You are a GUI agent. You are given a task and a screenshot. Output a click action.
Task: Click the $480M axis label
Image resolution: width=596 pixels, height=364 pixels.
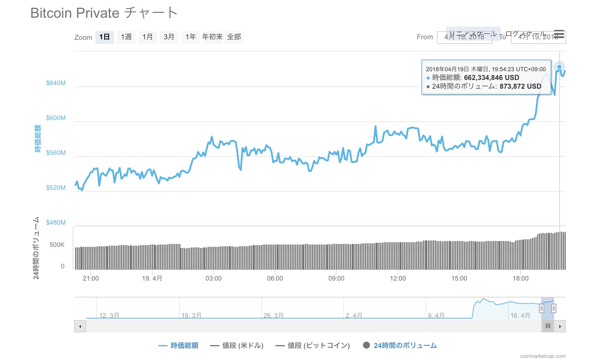coord(56,223)
